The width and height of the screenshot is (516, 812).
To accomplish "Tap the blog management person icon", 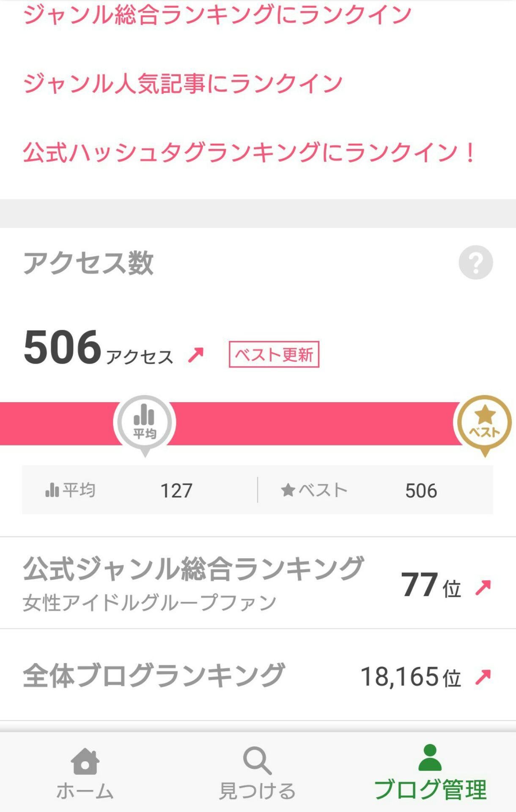I will 430,758.
